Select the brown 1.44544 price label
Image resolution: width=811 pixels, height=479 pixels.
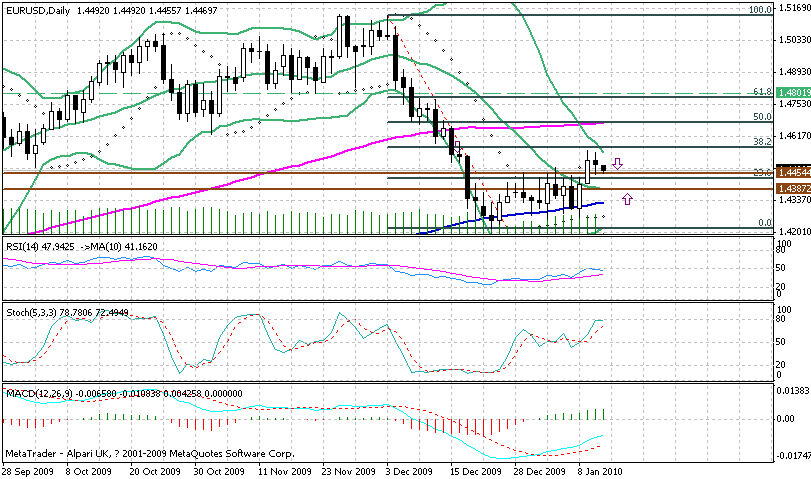click(793, 171)
